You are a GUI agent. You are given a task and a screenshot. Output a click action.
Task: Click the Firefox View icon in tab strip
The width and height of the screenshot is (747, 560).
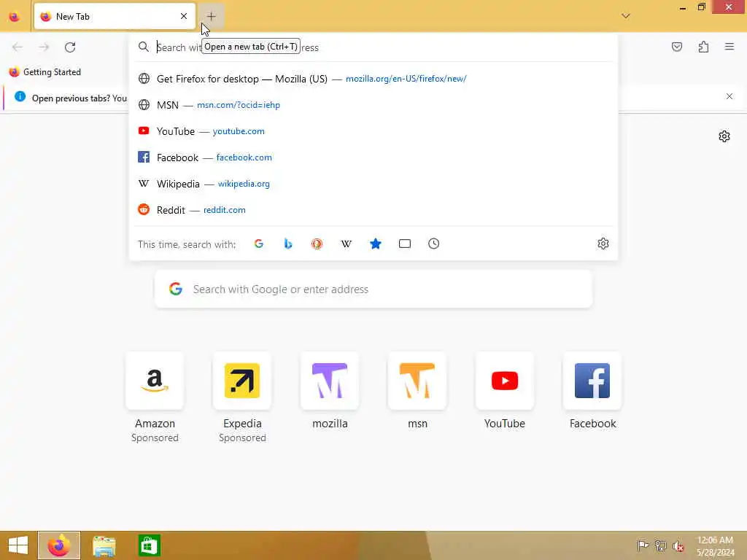pyautogui.click(x=15, y=17)
